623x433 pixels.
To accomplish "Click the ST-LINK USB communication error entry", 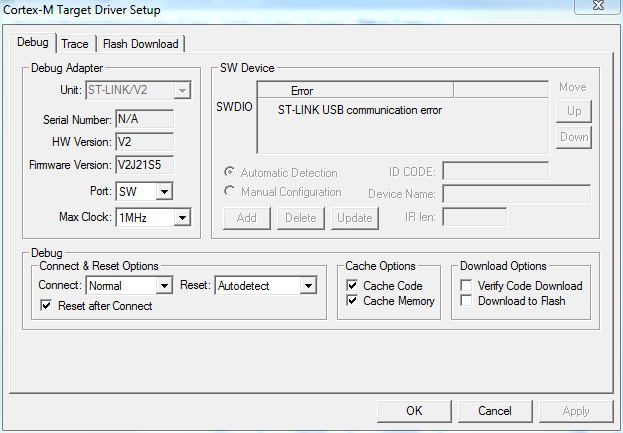I will (360, 110).
